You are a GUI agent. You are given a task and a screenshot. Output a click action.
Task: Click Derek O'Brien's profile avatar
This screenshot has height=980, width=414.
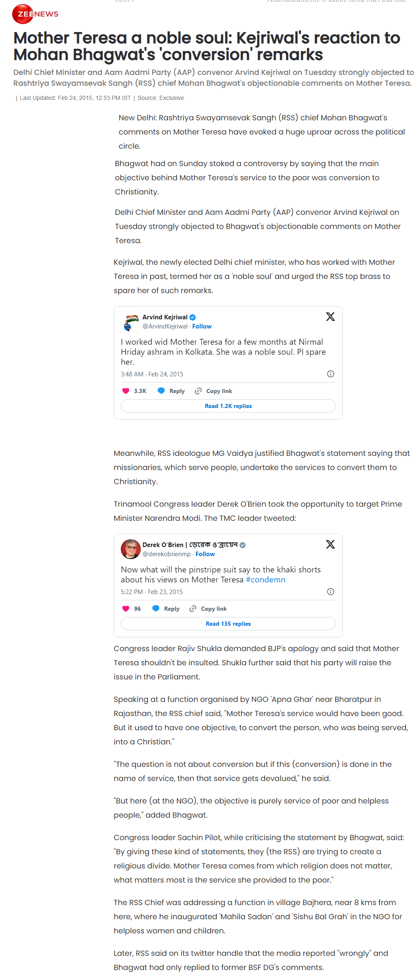click(x=131, y=549)
